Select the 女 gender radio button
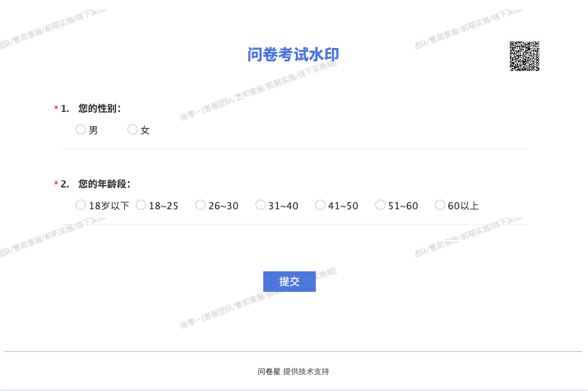The width and height of the screenshot is (588, 391). tap(133, 129)
